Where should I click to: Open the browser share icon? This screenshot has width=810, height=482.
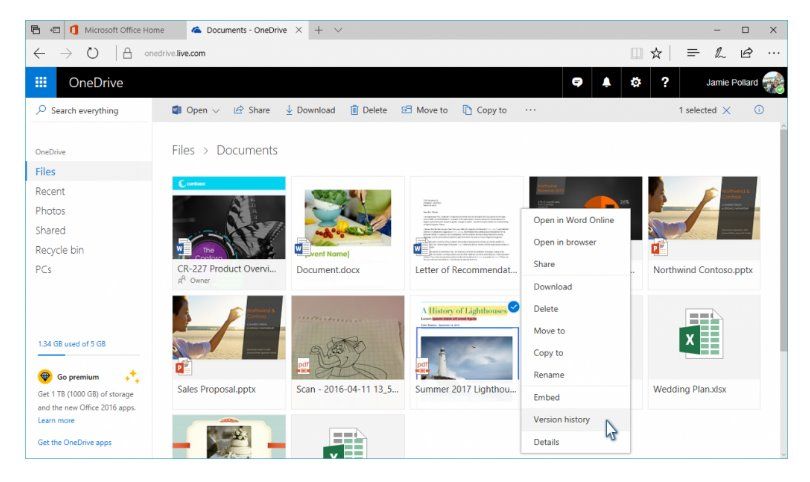click(x=746, y=53)
